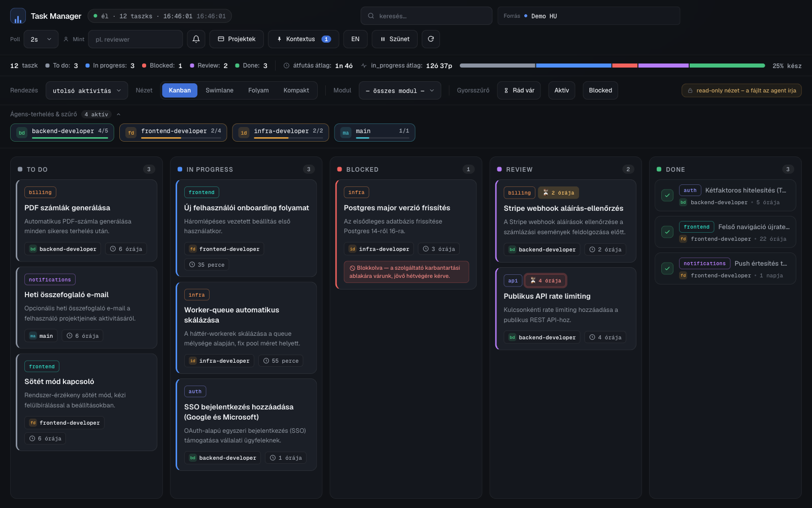Click the billing tag on PDF számlák card
The width and height of the screenshot is (812, 508).
pos(40,193)
